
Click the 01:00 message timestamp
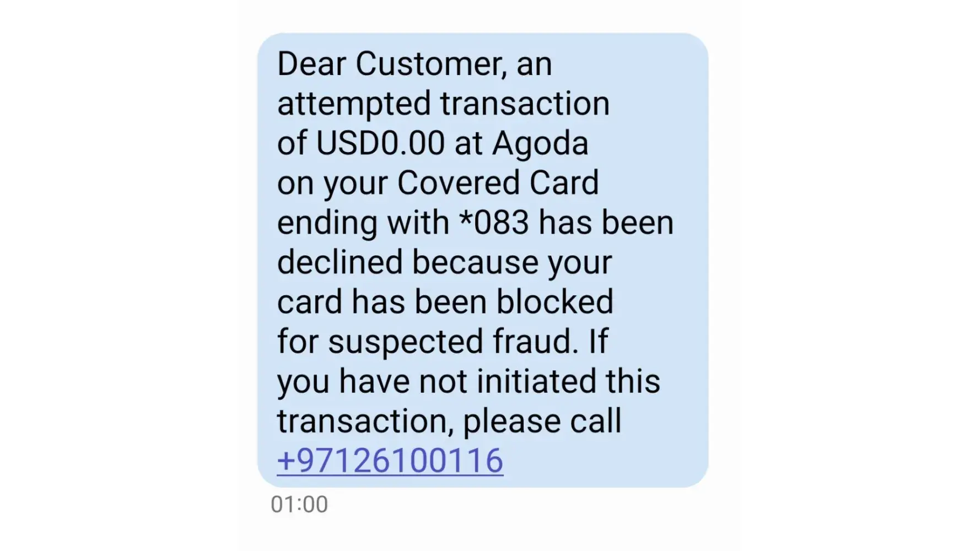(x=299, y=504)
